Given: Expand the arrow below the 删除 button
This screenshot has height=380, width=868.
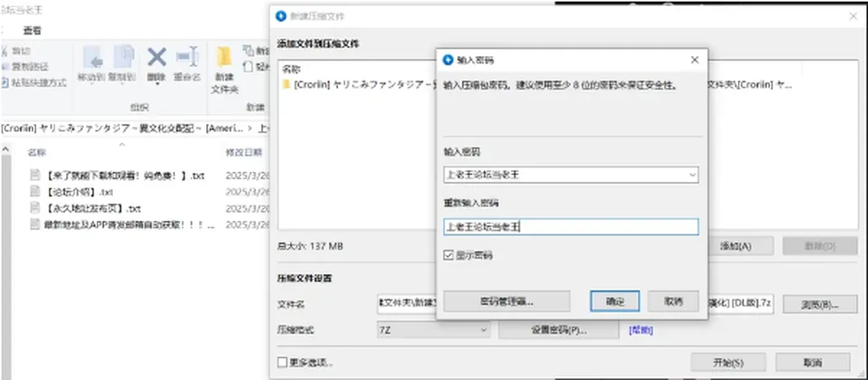Looking at the screenshot, I should [156, 84].
